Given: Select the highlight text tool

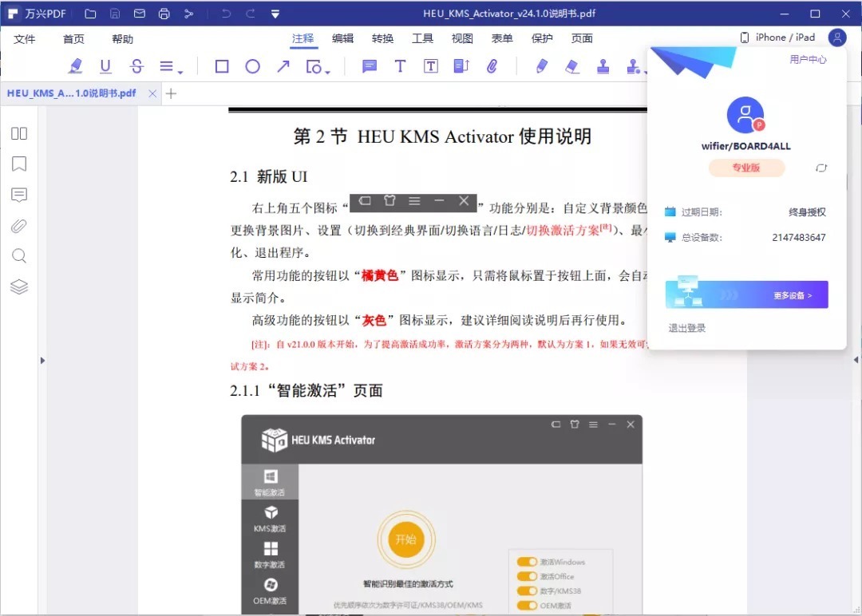Looking at the screenshot, I should tap(75, 67).
